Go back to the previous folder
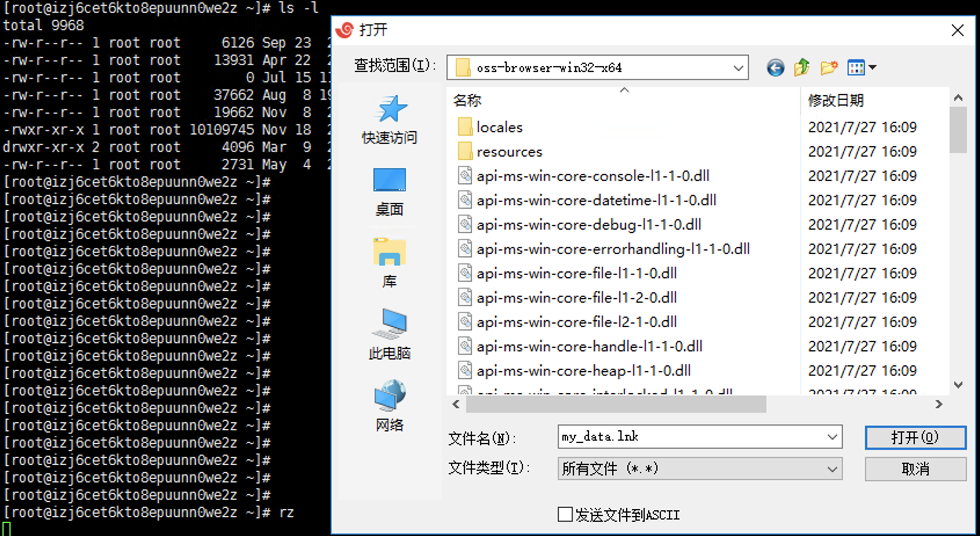 [x=775, y=68]
